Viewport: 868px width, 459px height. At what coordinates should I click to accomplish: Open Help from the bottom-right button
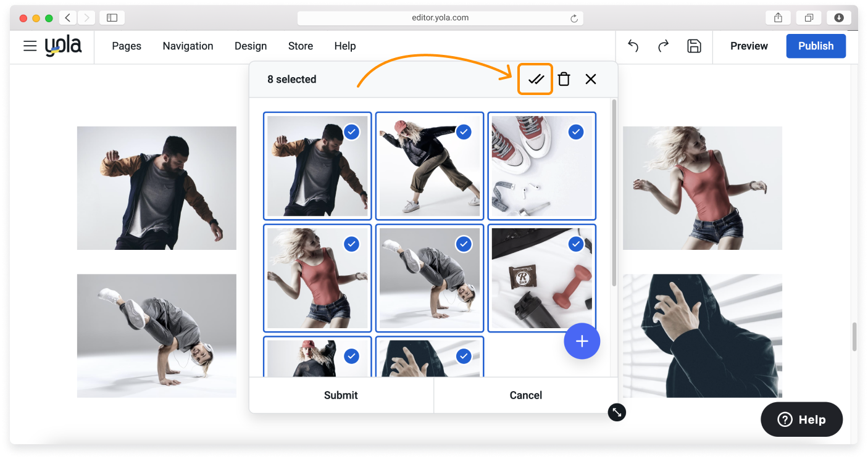pos(801,419)
